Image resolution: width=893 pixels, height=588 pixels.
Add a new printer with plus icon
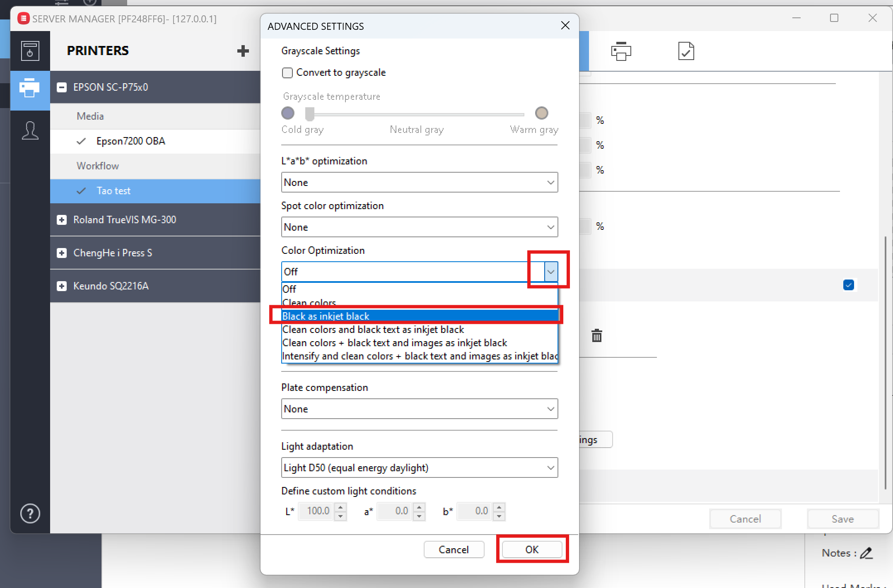(243, 51)
